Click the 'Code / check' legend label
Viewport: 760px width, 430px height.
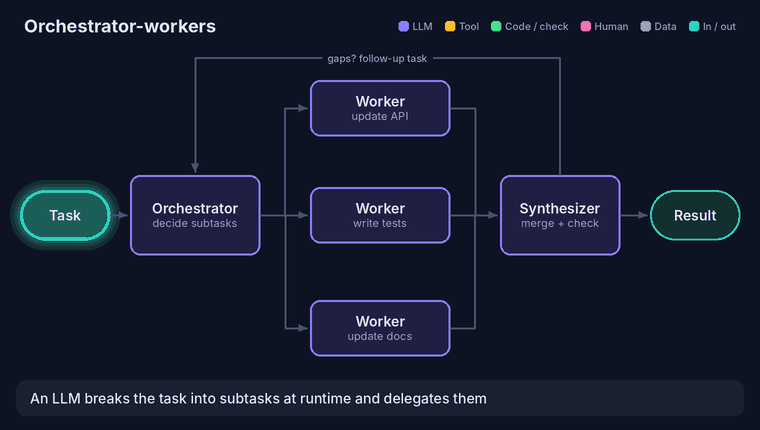click(x=537, y=27)
